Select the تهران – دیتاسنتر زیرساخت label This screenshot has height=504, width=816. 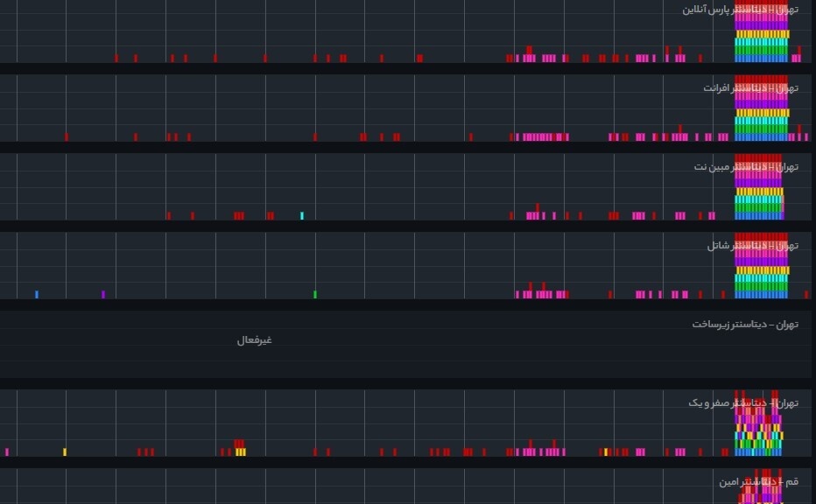click(745, 325)
